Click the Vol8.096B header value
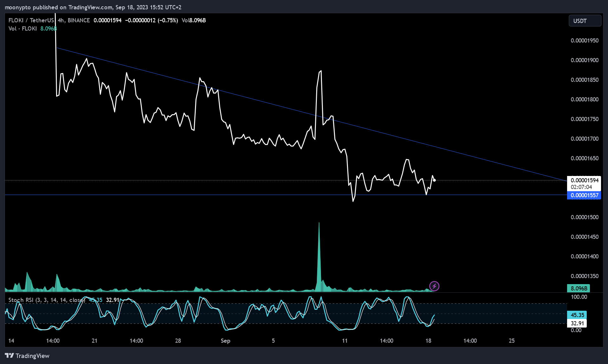The width and height of the screenshot is (608, 364). (194, 20)
